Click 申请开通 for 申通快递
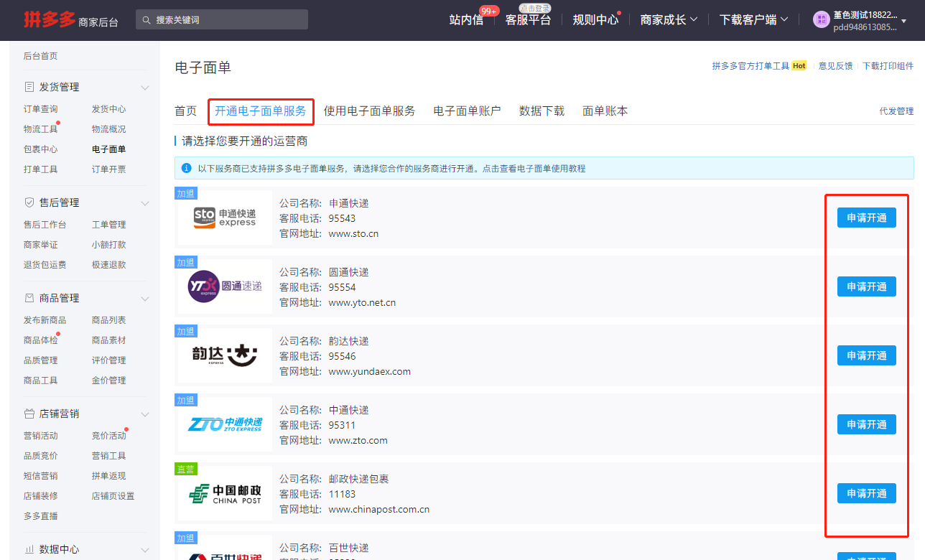 click(867, 218)
